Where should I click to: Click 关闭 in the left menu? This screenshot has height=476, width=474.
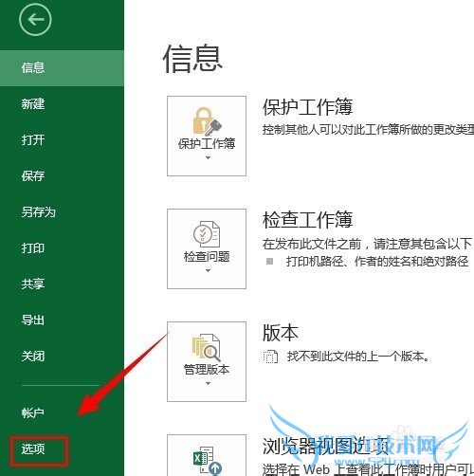tap(33, 356)
